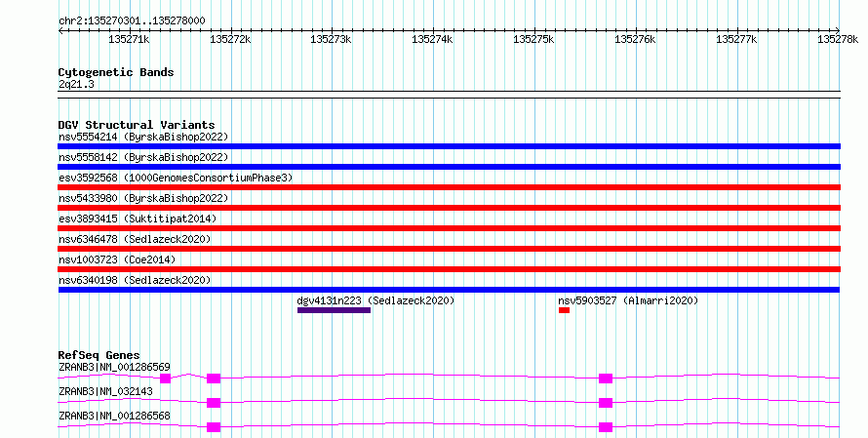The height and width of the screenshot is (438, 868).
Task: Open variant nsv6346478 (Sedlazeck2020) label
Action: coord(135,239)
